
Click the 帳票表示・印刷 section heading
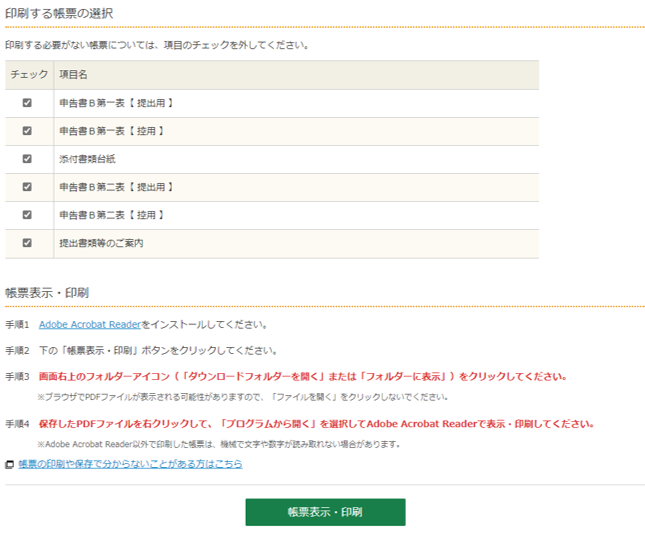[47, 293]
